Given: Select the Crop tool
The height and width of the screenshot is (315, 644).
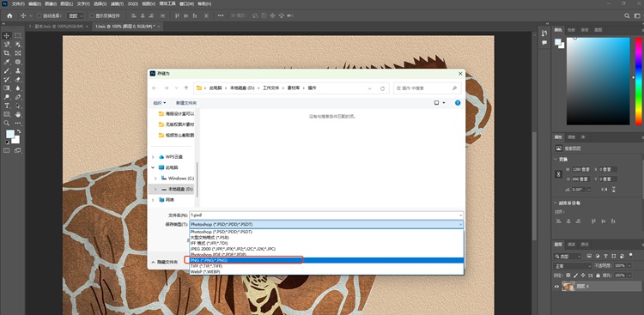Looking at the screenshot, I should [x=7, y=53].
